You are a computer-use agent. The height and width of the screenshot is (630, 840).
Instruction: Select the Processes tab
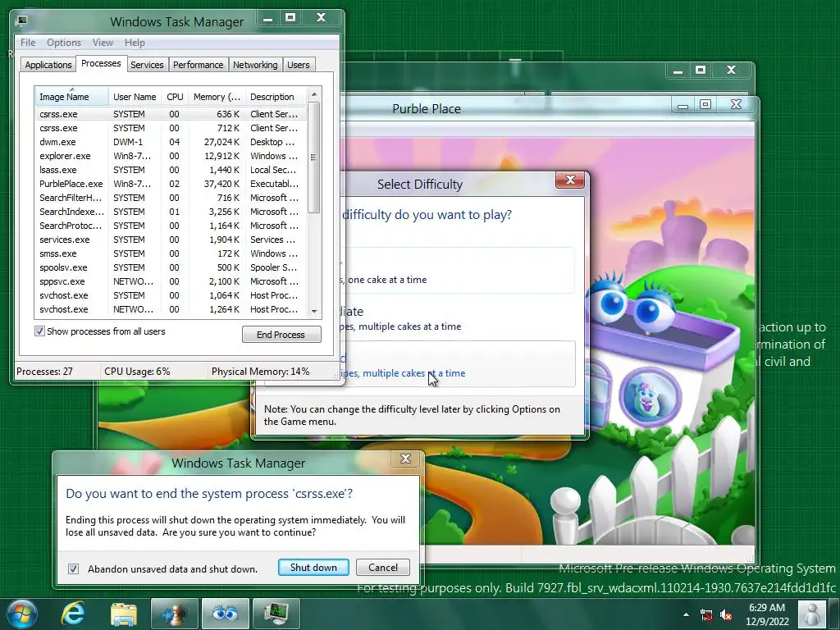[101, 63]
